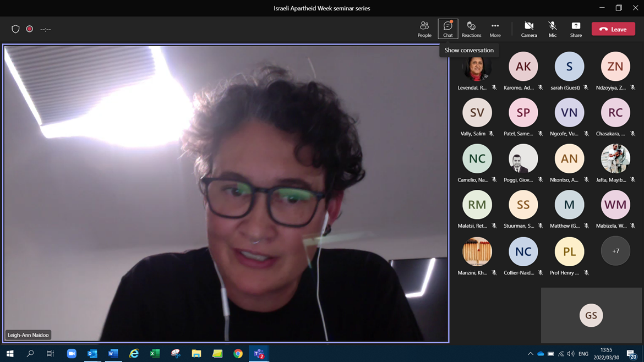The width and height of the screenshot is (644, 362).
Task: Toggle the Camera on
Action: pyautogui.click(x=529, y=29)
